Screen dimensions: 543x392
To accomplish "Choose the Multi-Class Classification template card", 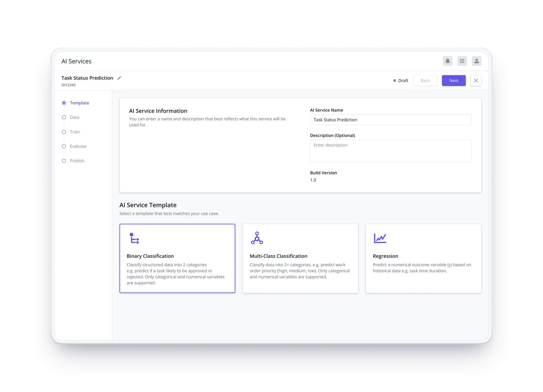I will point(300,258).
